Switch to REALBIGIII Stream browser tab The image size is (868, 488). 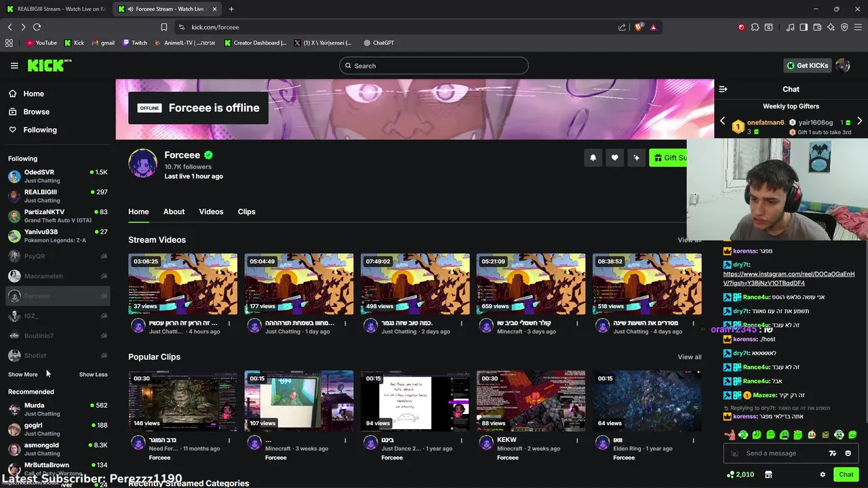coord(56,9)
